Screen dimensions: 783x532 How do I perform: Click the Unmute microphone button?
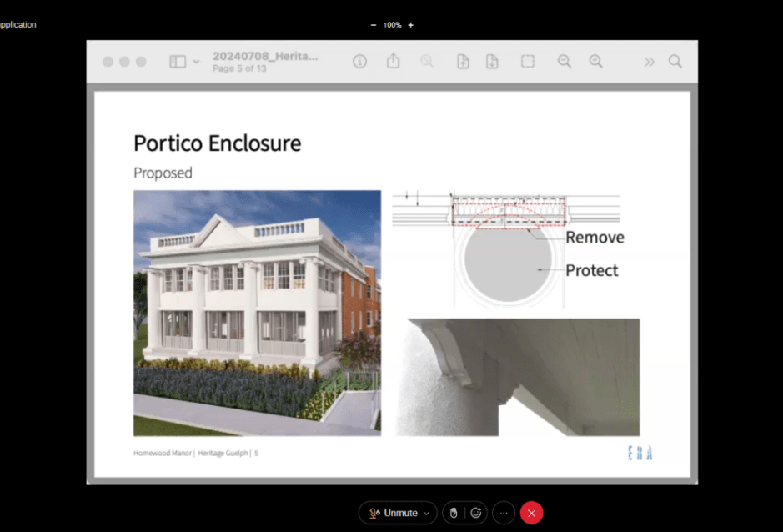click(394, 513)
